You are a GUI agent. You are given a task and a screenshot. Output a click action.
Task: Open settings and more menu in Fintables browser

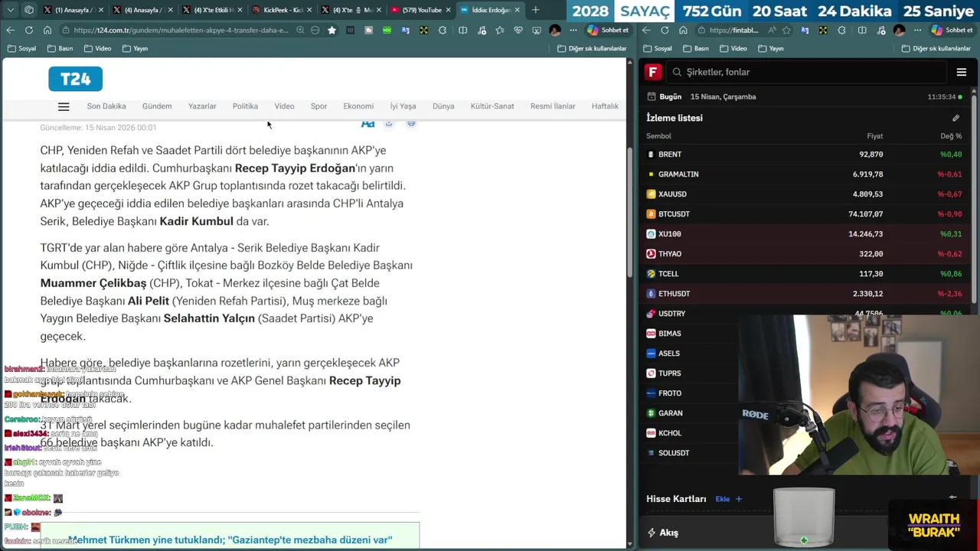pyautogui.click(x=917, y=30)
